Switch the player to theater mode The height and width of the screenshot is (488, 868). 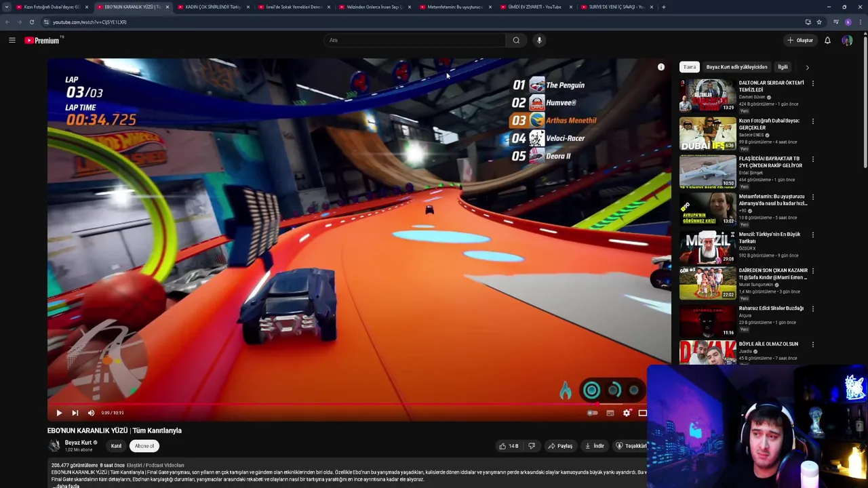coord(642,413)
